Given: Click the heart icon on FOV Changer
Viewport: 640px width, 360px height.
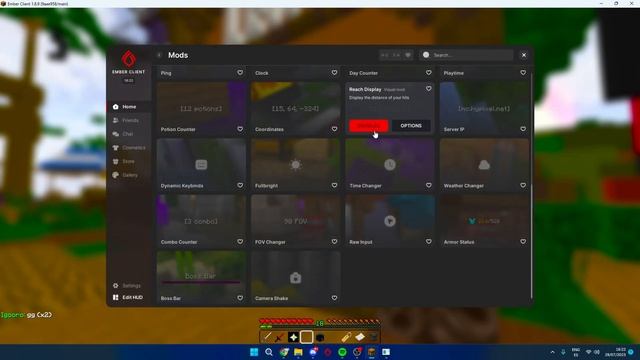Looking at the screenshot, I should coord(334,242).
